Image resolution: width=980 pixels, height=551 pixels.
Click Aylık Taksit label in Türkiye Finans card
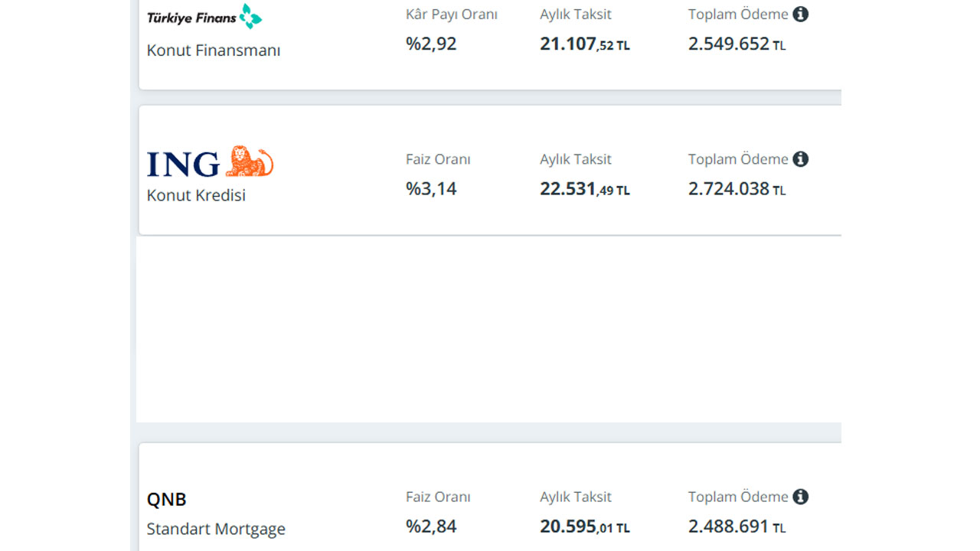pos(576,15)
